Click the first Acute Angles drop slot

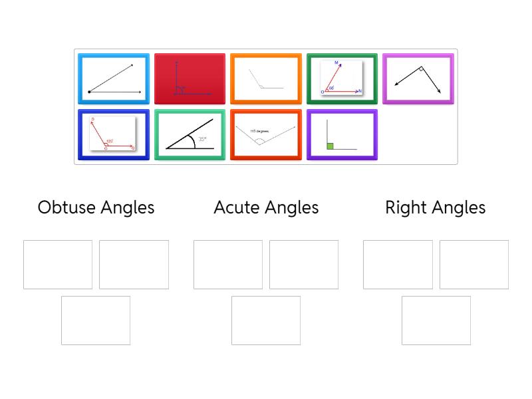[228, 265]
